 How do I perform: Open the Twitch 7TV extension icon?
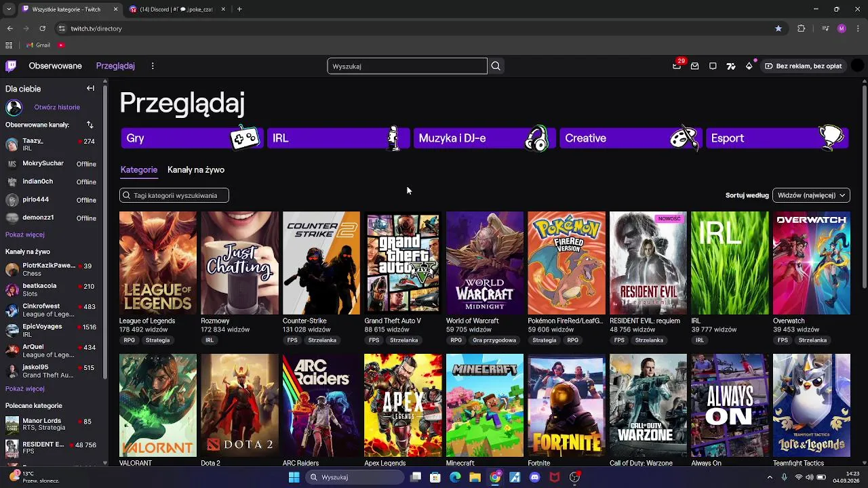pos(730,66)
